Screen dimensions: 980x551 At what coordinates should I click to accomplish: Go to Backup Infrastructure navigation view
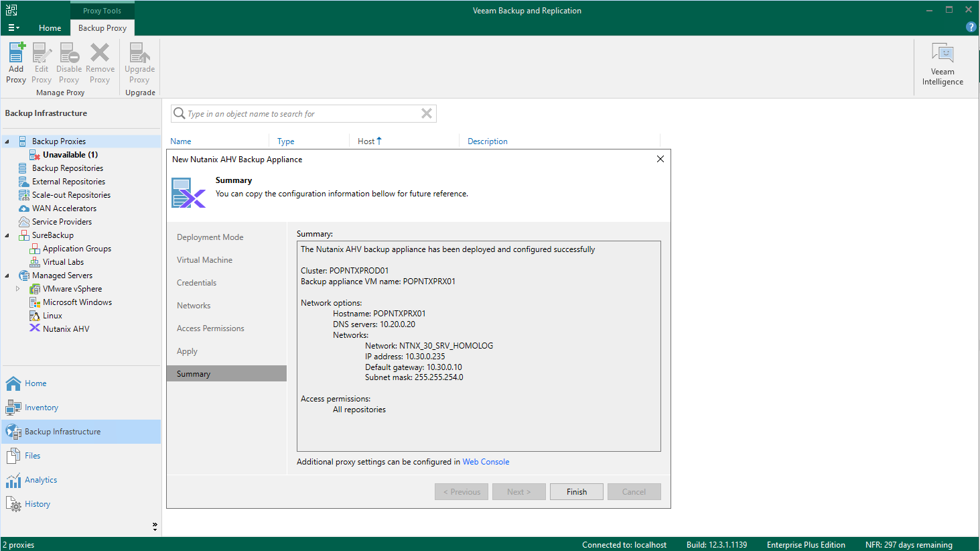point(80,432)
